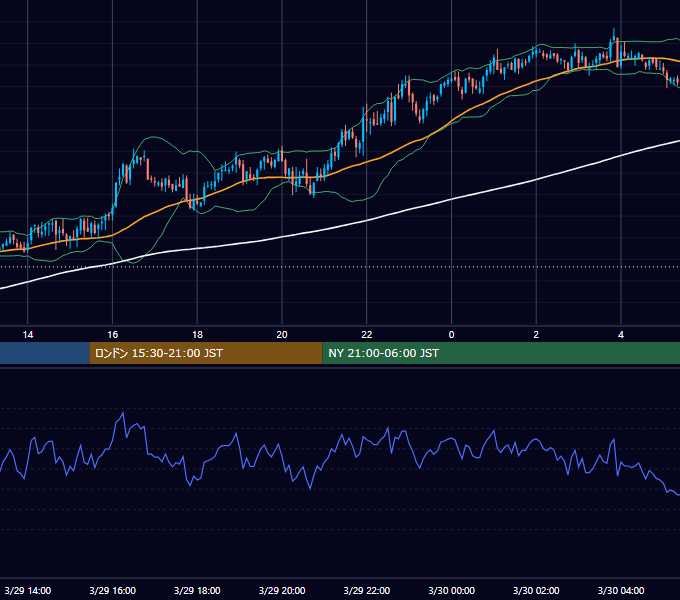Click the NY 21:00-06:00 JST session bar
680x600 pixels.
point(501,353)
